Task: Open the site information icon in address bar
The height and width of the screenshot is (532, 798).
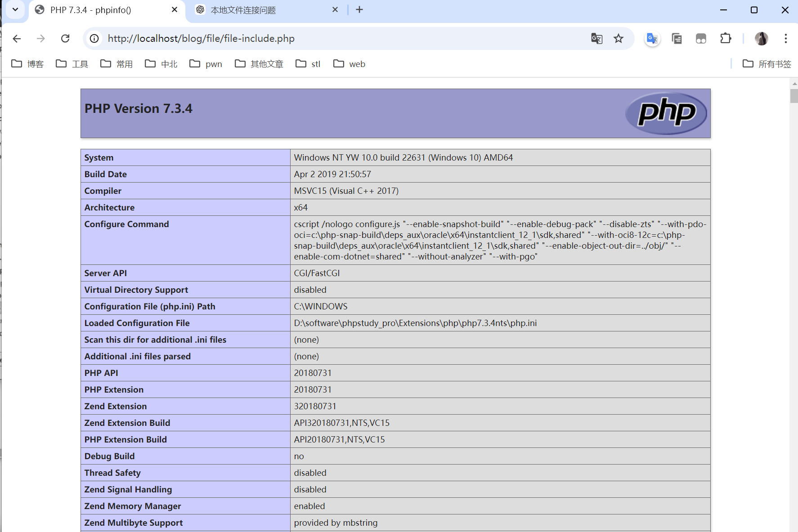Action: tap(94, 39)
